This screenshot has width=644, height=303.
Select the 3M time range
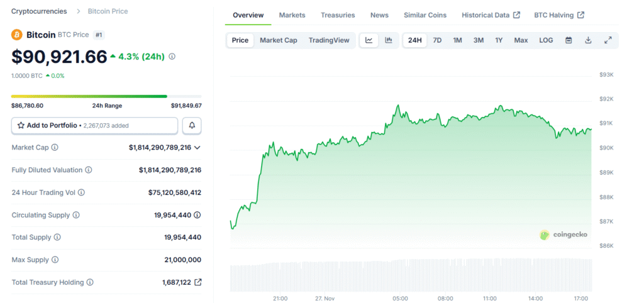click(479, 40)
